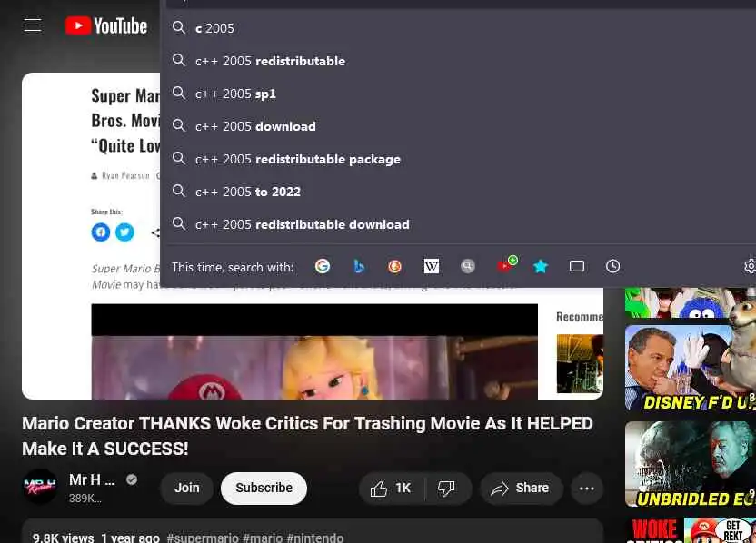This screenshot has width=756, height=543.
Task: Search history with the clock icon
Action: [612, 266]
